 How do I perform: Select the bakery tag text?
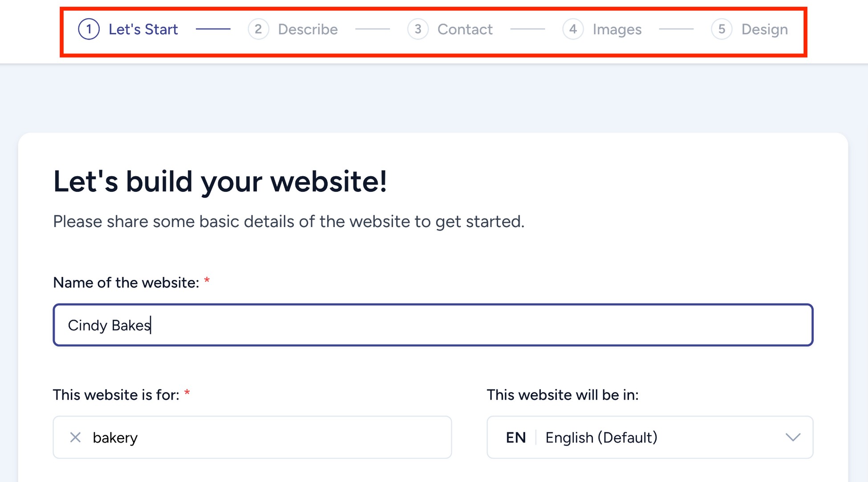(x=115, y=437)
